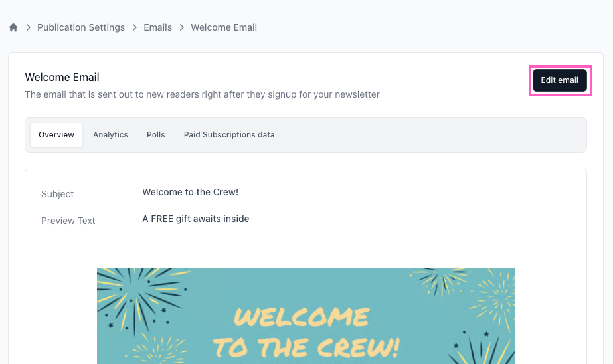Click the chevron after Publication Settings

pyautogui.click(x=135, y=28)
